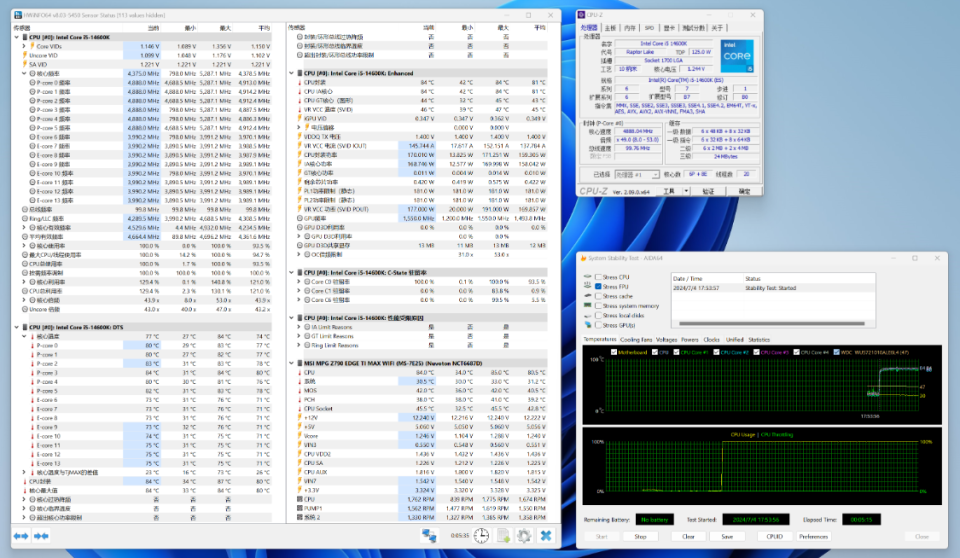Enable the Stress CPU checkbox

pyautogui.click(x=598, y=277)
